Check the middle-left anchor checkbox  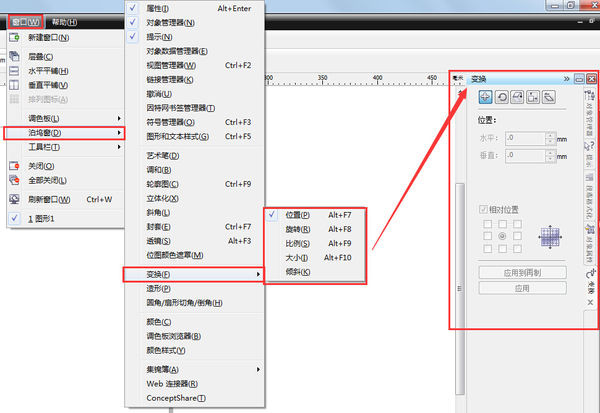click(488, 236)
